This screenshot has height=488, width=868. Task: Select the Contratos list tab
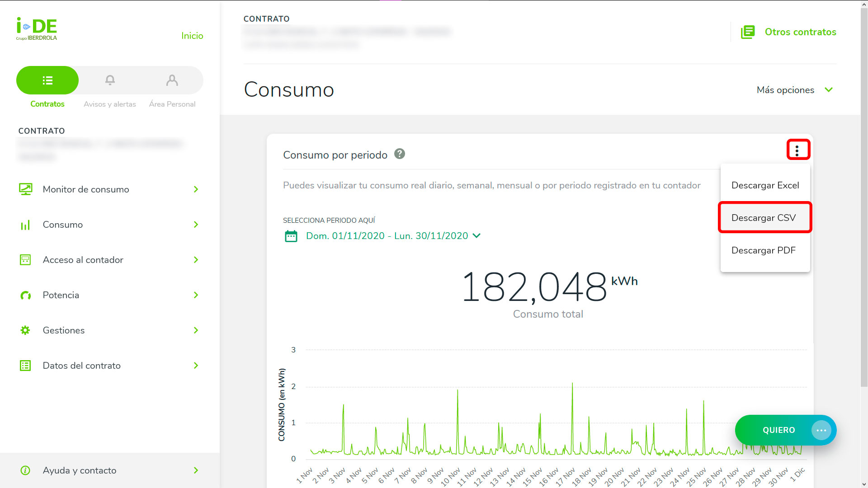(x=47, y=80)
